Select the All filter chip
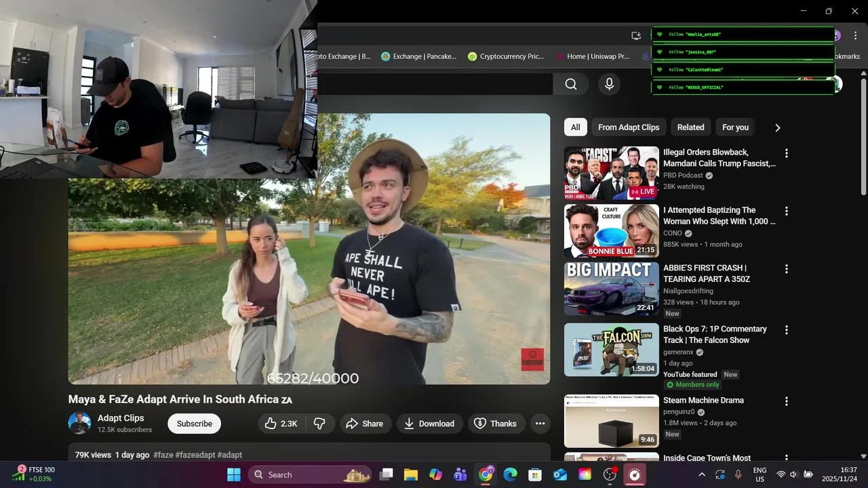This screenshot has height=488, width=868. coord(575,127)
